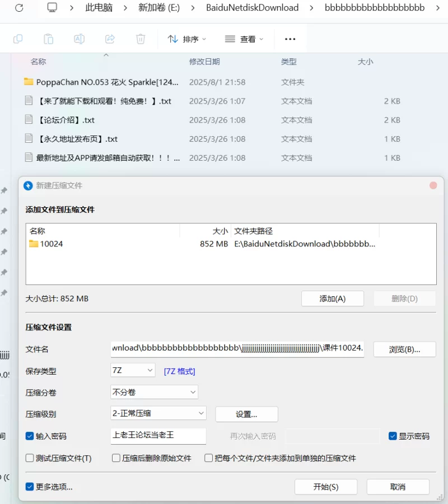Click the Paste icon in Explorer toolbar
The height and width of the screenshot is (504, 448).
click(49, 39)
